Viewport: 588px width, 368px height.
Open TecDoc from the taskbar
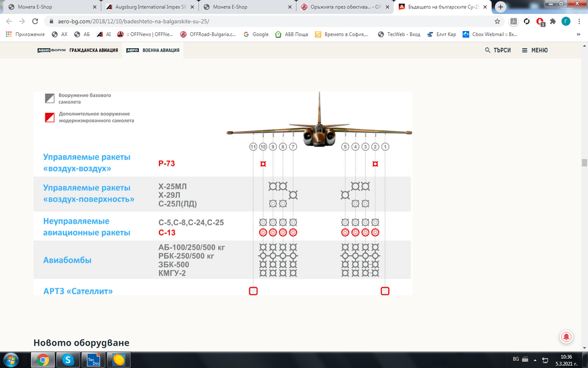tap(94, 360)
